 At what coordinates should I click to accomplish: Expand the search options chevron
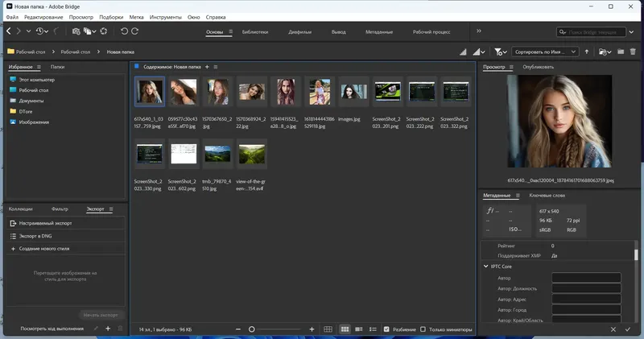coord(632,32)
